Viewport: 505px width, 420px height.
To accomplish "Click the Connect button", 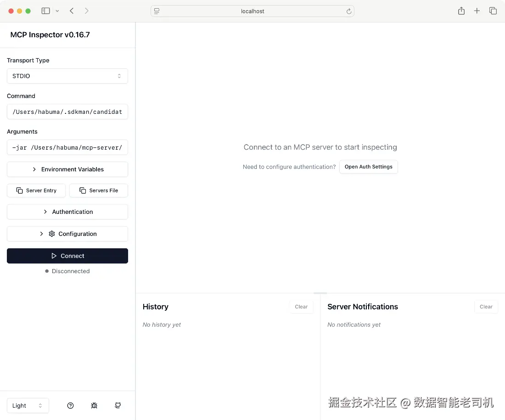I will (67, 256).
